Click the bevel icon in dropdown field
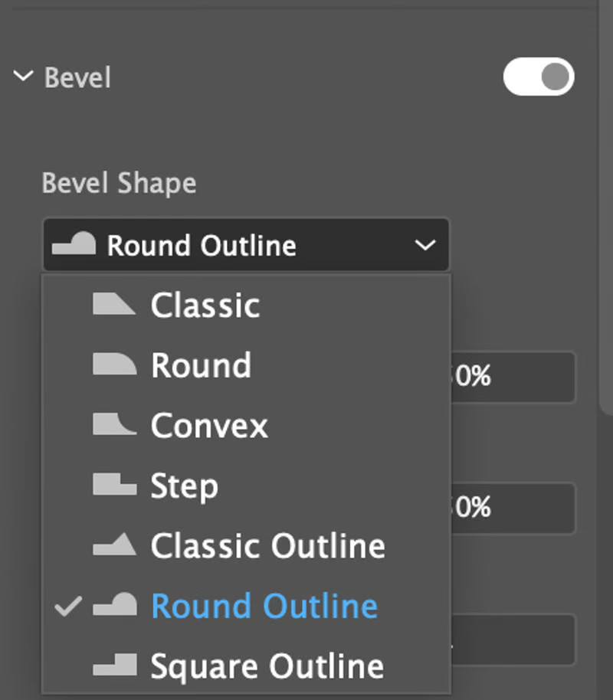 pyautogui.click(x=74, y=245)
